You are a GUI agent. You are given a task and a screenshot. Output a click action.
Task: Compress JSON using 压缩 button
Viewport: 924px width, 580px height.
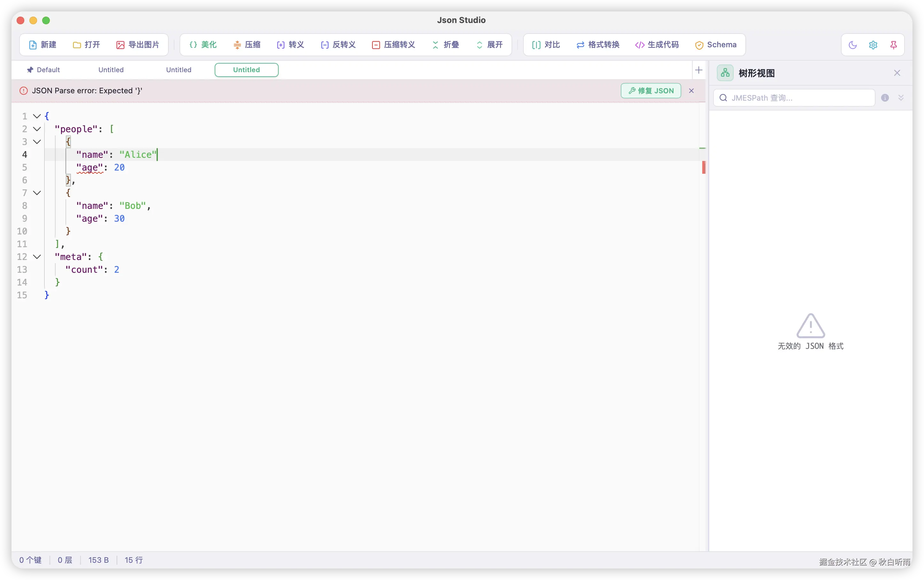[x=247, y=45]
